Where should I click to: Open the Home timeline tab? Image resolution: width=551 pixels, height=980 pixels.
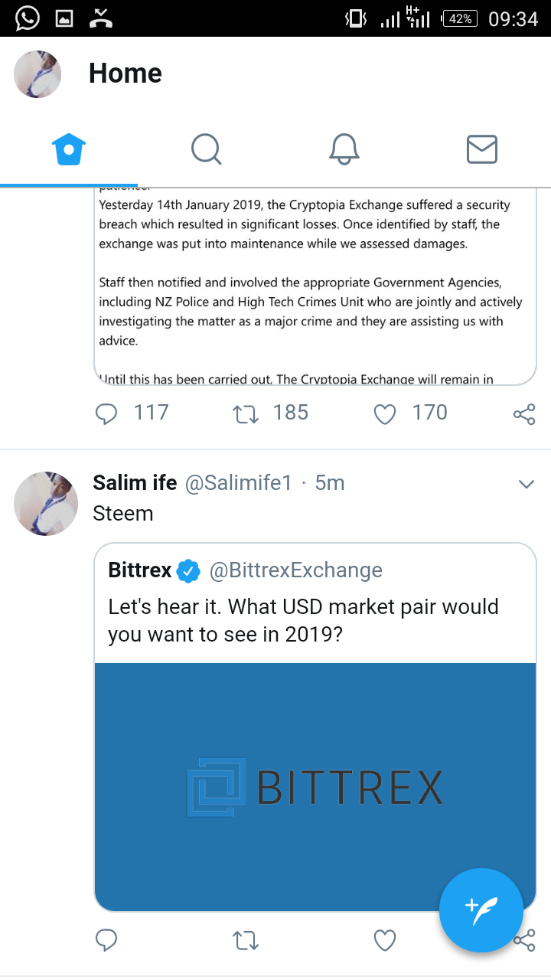(69, 149)
